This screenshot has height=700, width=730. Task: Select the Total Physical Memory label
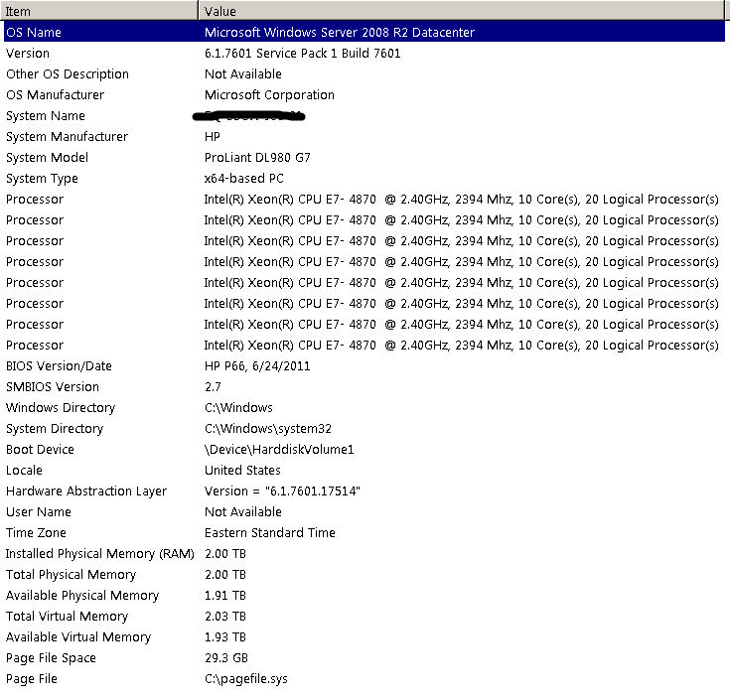pos(71,575)
